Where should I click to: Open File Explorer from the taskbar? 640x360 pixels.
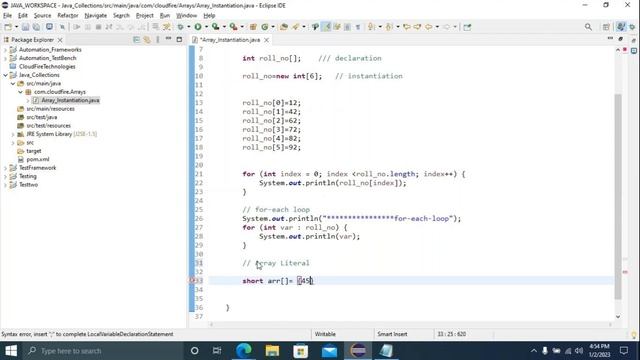272,351
